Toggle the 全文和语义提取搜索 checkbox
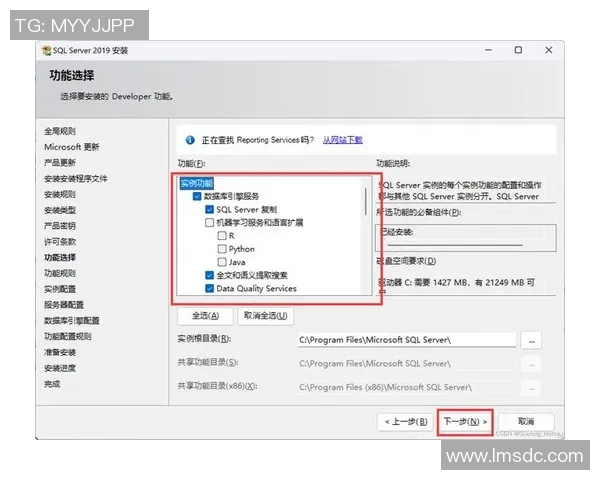The width and height of the screenshot is (600, 480). click(209, 275)
